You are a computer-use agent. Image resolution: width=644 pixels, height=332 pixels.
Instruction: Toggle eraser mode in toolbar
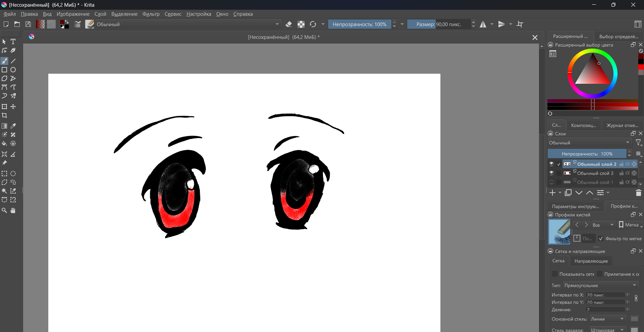tap(288, 24)
